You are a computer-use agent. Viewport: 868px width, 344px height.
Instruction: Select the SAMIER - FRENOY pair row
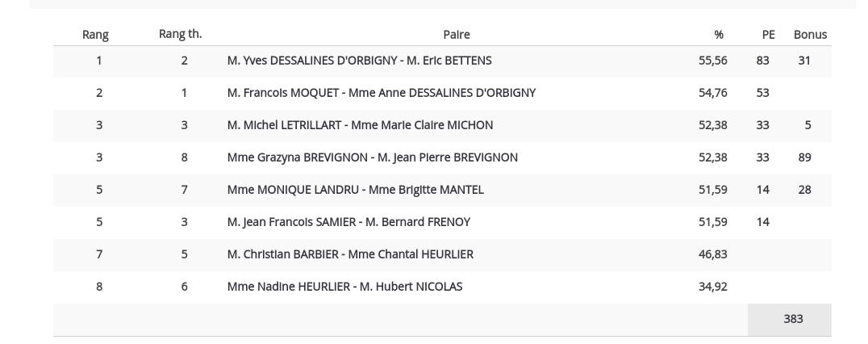442,222
